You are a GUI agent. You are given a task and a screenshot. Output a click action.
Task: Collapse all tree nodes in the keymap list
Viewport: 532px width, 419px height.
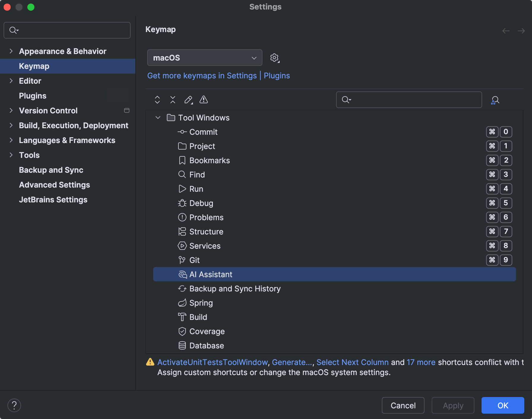click(x=172, y=100)
